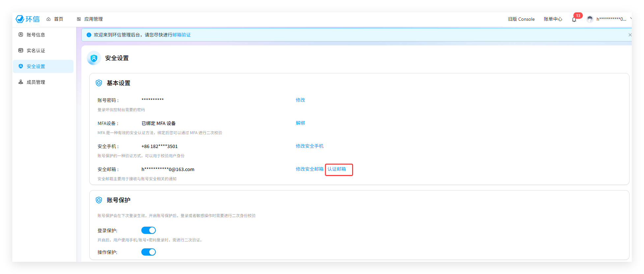The height and width of the screenshot is (274, 644).
Task: Click the 账号保护 section shield icon
Action: (99, 200)
